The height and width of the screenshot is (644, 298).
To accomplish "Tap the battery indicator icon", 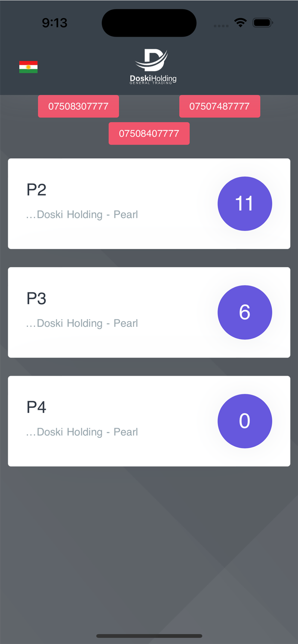I will click(x=263, y=23).
